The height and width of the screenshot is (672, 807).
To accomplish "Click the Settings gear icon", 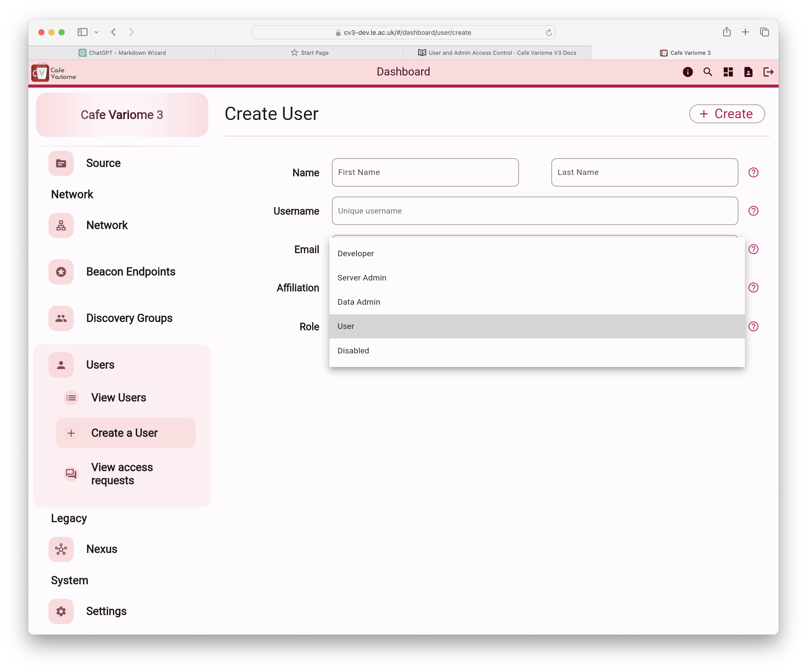I will (x=61, y=611).
